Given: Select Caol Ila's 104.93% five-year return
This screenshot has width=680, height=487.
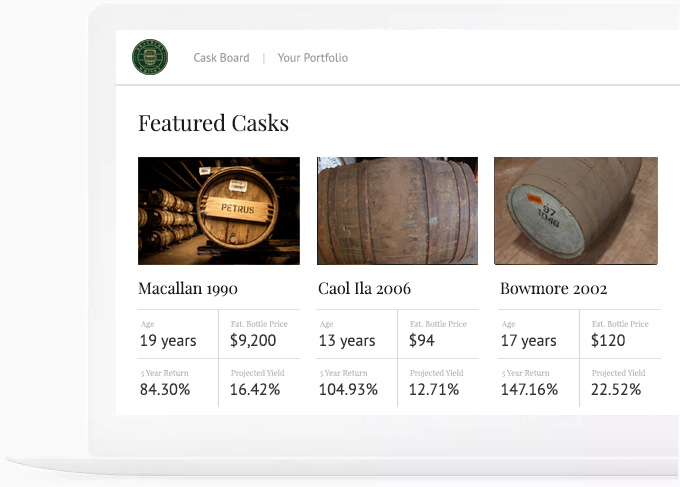Looking at the screenshot, I should [348, 390].
